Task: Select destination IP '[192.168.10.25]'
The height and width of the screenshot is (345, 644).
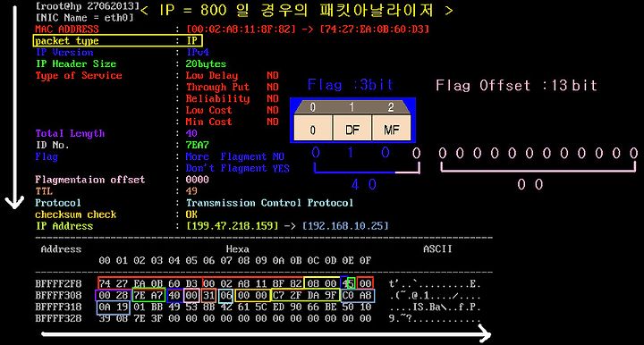Action: (345, 226)
